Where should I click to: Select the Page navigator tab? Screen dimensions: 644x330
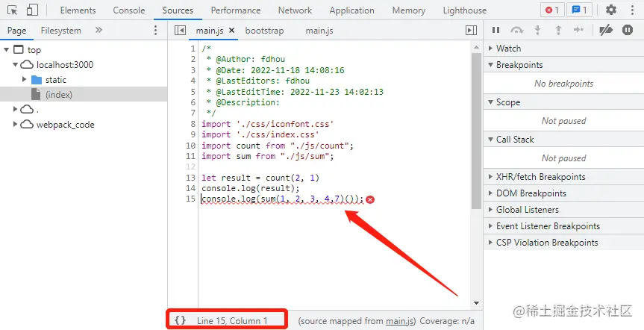[x=17, y=31]
